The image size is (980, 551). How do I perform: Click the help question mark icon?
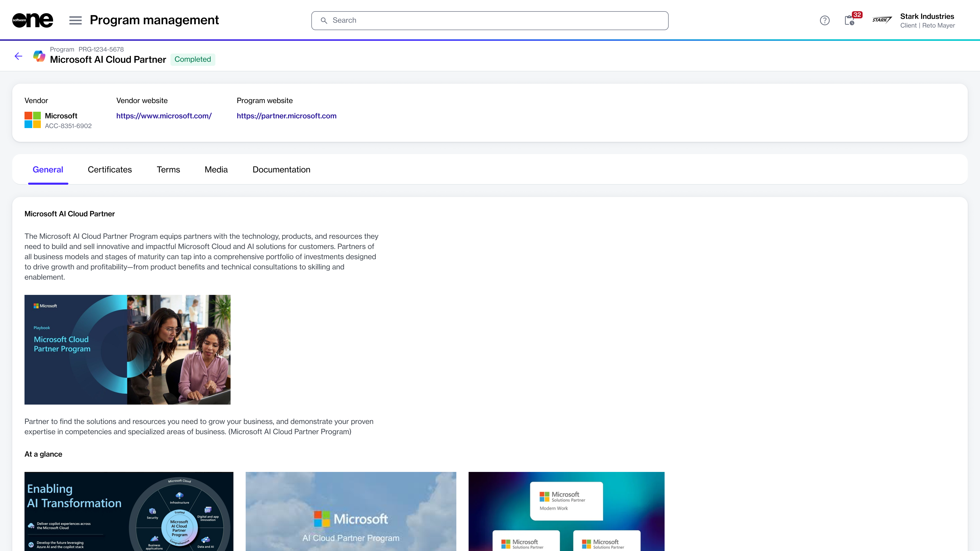824,20
